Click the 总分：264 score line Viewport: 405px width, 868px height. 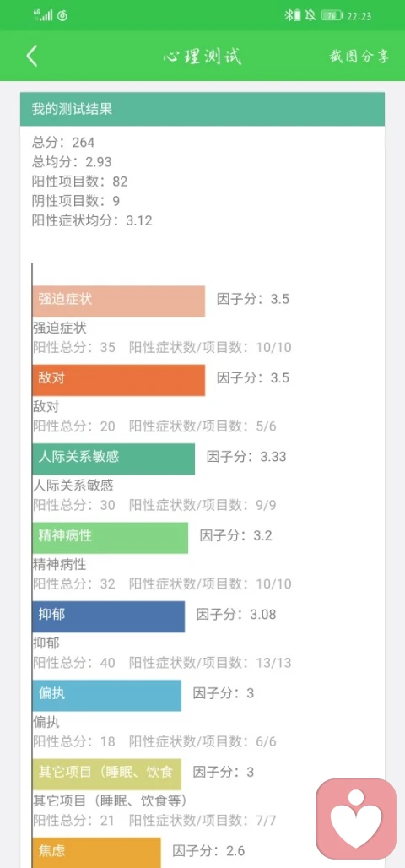[x=63, y=142]
